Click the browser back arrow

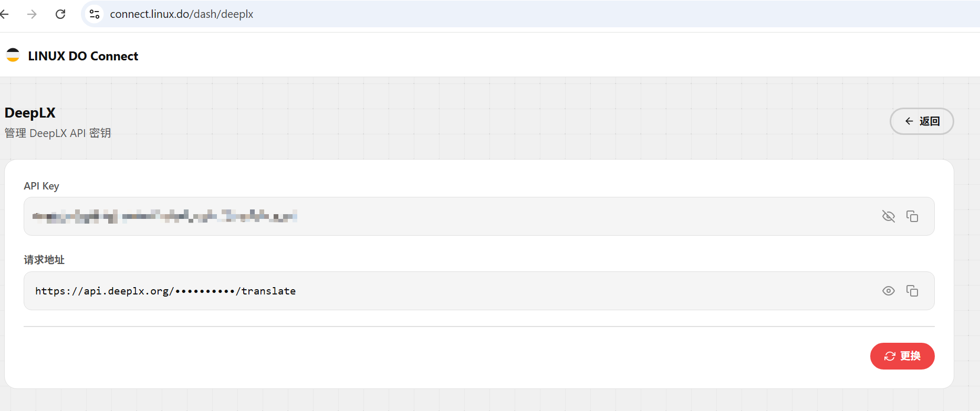(4, 14)
